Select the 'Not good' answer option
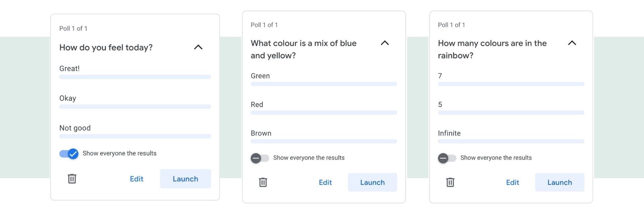644x217 pixels. pyautogui.click(x=75, y=128)
